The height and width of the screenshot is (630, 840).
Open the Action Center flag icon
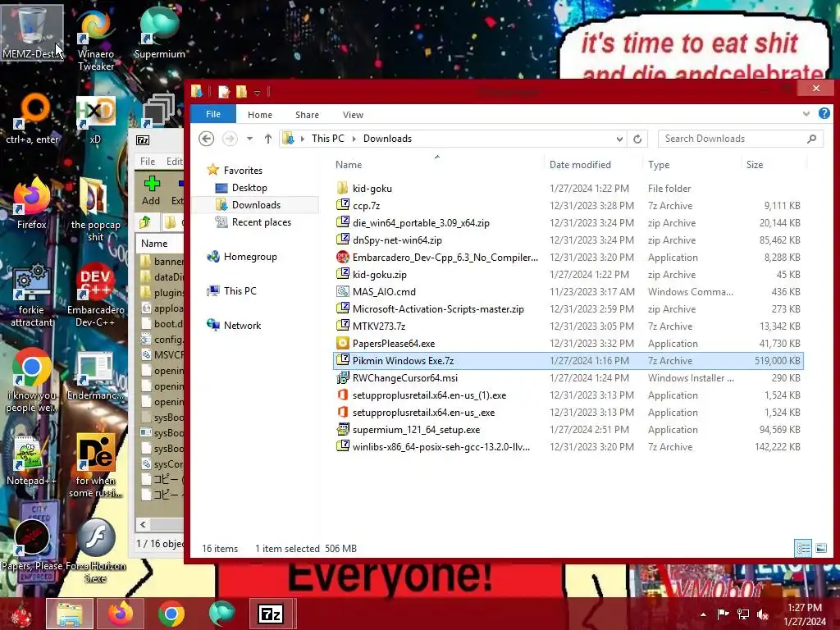(x=723, y=614)
